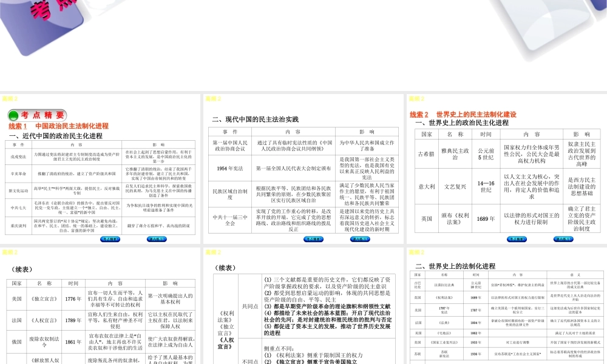Click 考点精要 blue button on 现代中国的民主法治实践 slide
This screenshot has width=607, height=364.
tap(314, 239)
